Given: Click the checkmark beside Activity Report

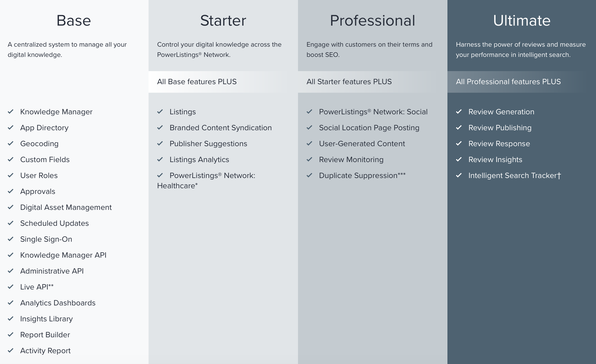Looking at the screenshot, I should (11, 350).
